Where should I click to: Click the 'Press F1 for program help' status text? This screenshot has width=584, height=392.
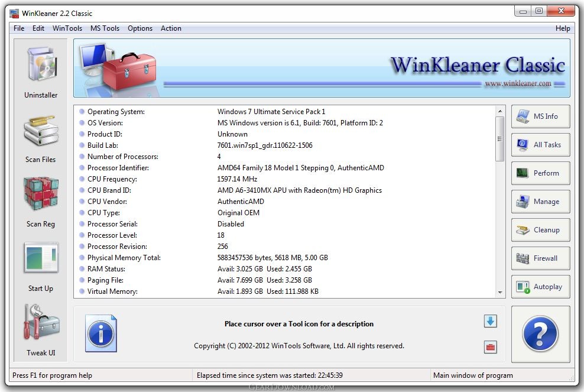[52, 375]
